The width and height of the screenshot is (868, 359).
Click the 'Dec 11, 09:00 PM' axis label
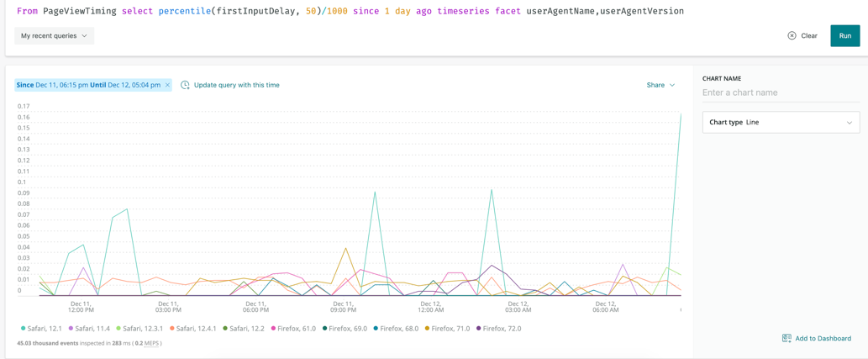click(343, 307)
